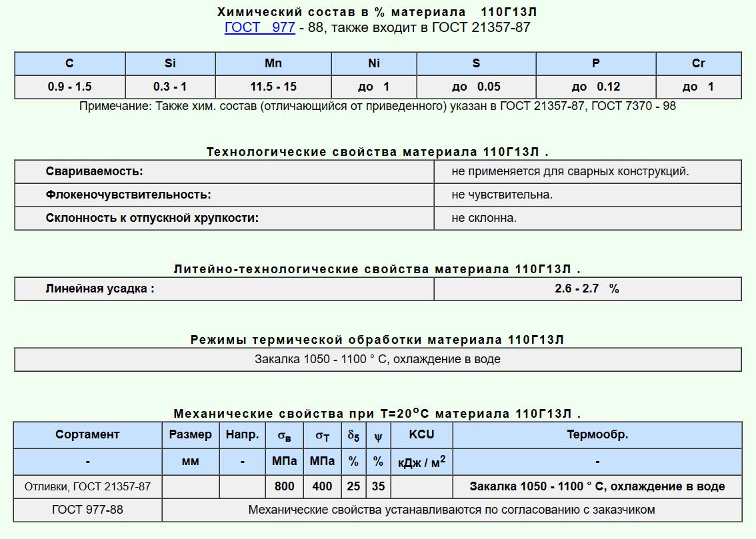Viewport: 756px width, 539px height.
Task: Click the manganese value 11.5 - 15
Action: 273,87
